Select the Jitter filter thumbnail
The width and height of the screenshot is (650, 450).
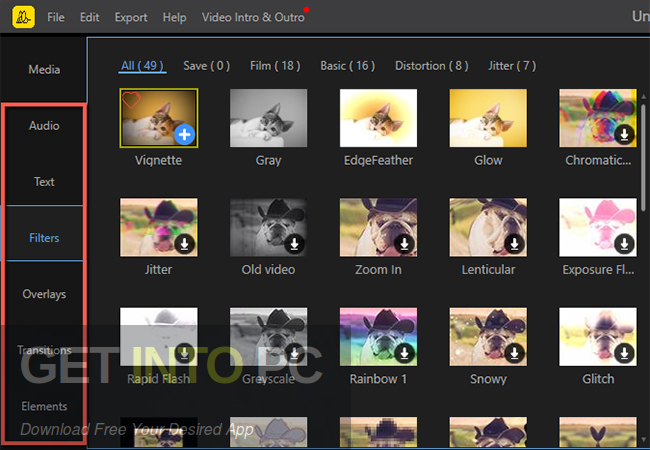[x=159, y=227]
